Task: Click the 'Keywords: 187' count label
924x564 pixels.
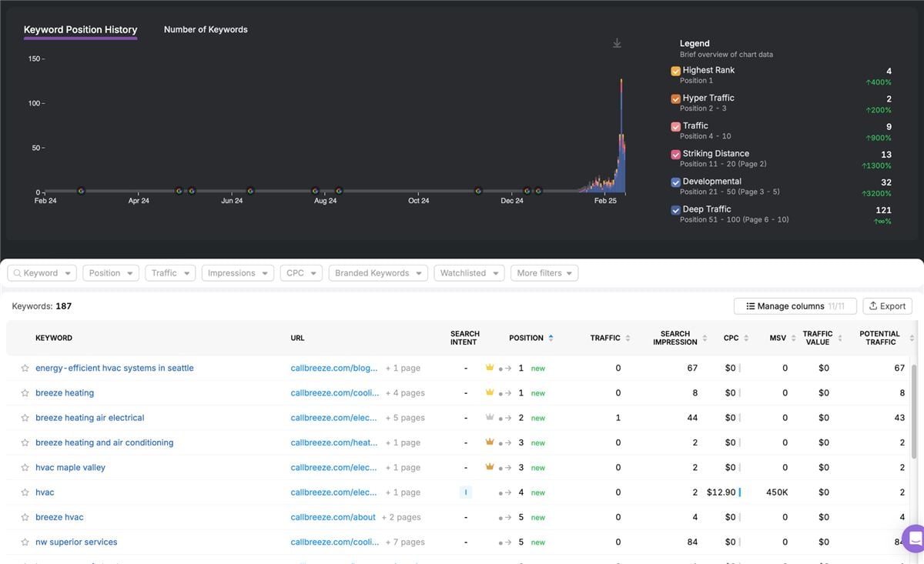Action: (x=42, y=306)
